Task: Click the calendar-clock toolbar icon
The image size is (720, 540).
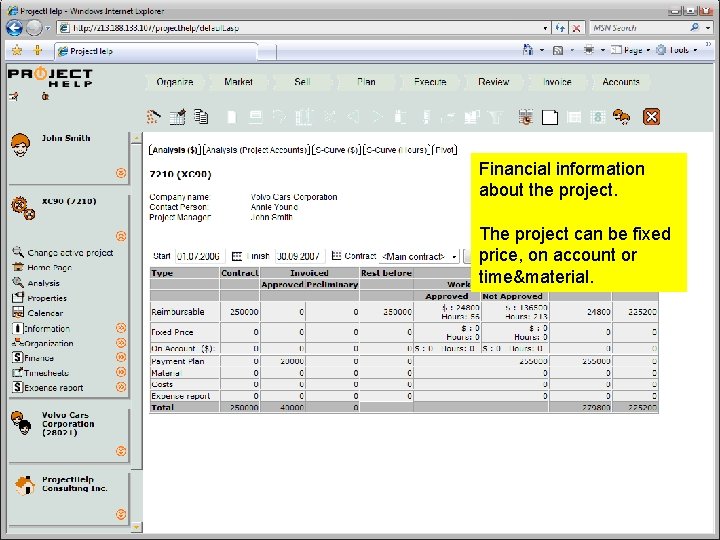Action: [x=526, y=117]
